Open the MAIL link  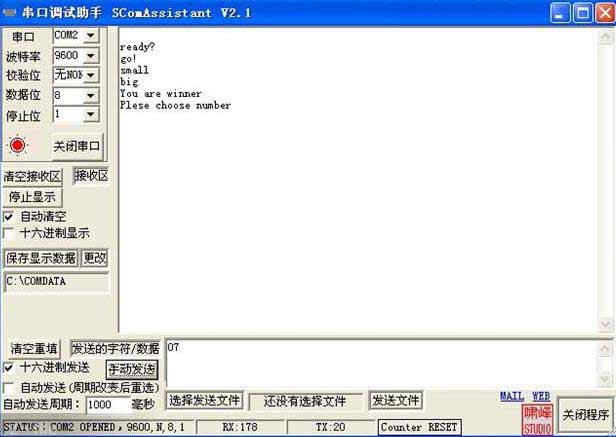tap(512, 397)
